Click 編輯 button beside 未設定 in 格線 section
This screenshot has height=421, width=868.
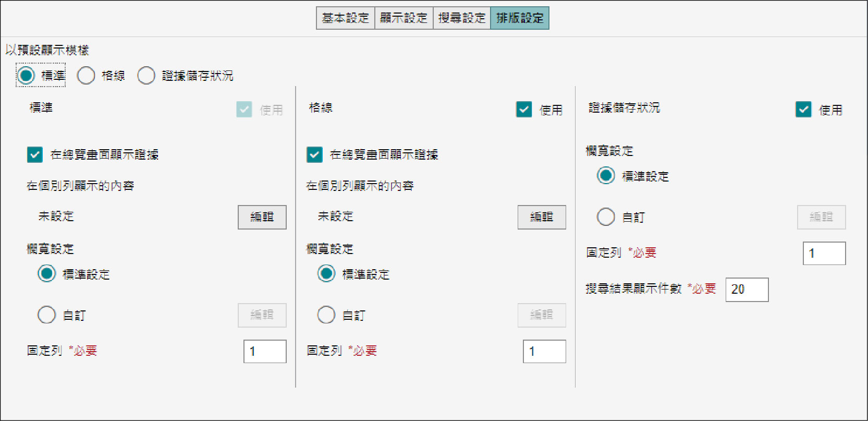[541, 217]
